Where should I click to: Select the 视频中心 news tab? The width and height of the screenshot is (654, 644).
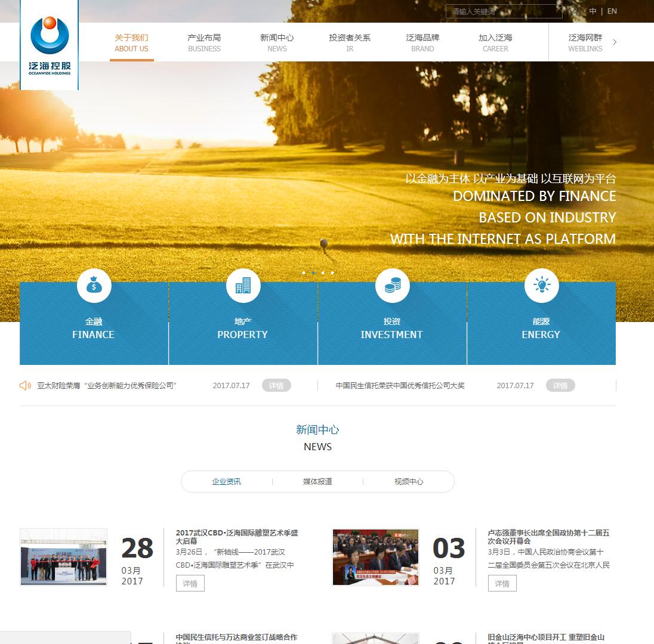pos(409,481)
